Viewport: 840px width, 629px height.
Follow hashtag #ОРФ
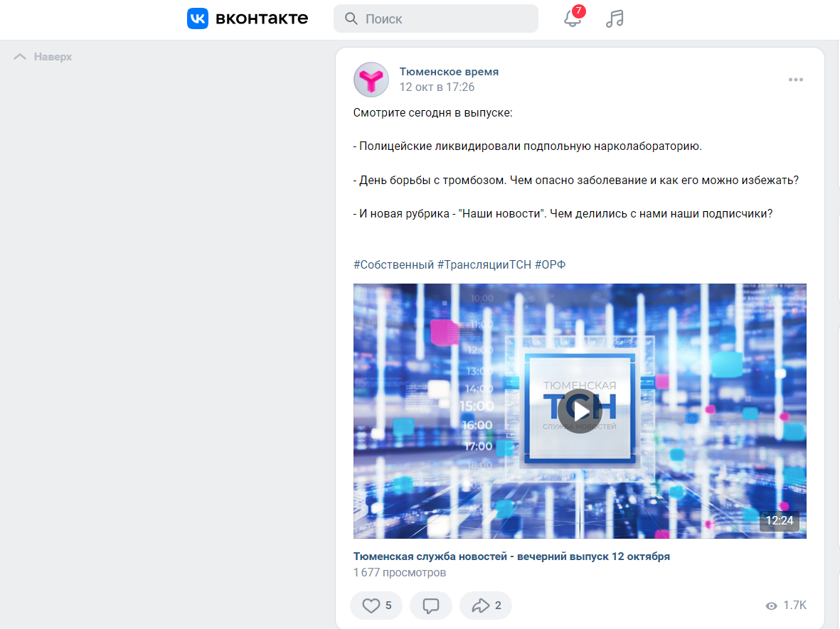551,265
